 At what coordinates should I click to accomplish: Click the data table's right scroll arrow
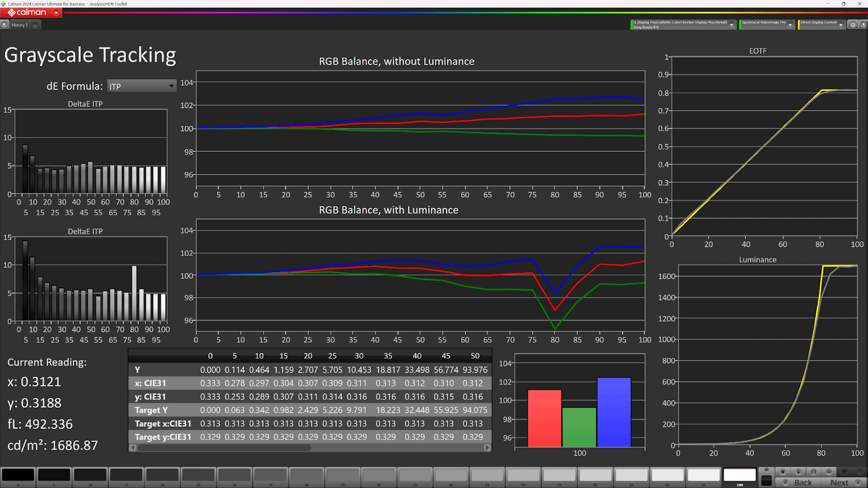click(487, 448)
